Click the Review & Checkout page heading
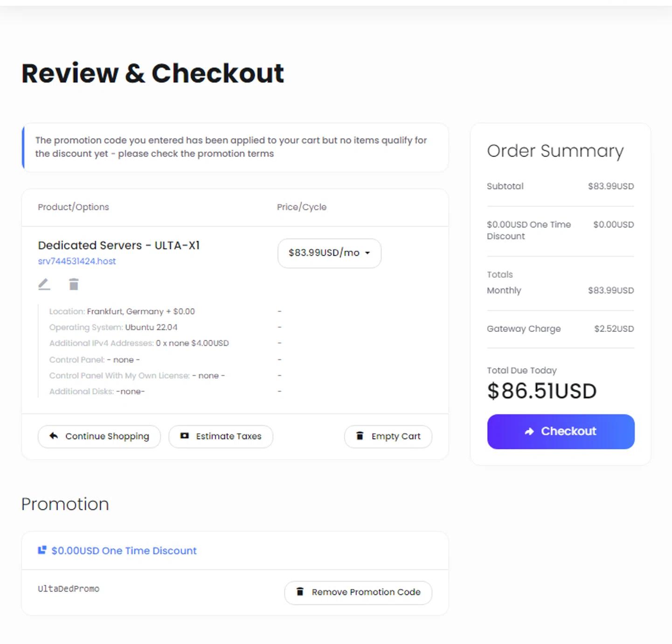Screen dimensions: 672x644 point(152,73)
